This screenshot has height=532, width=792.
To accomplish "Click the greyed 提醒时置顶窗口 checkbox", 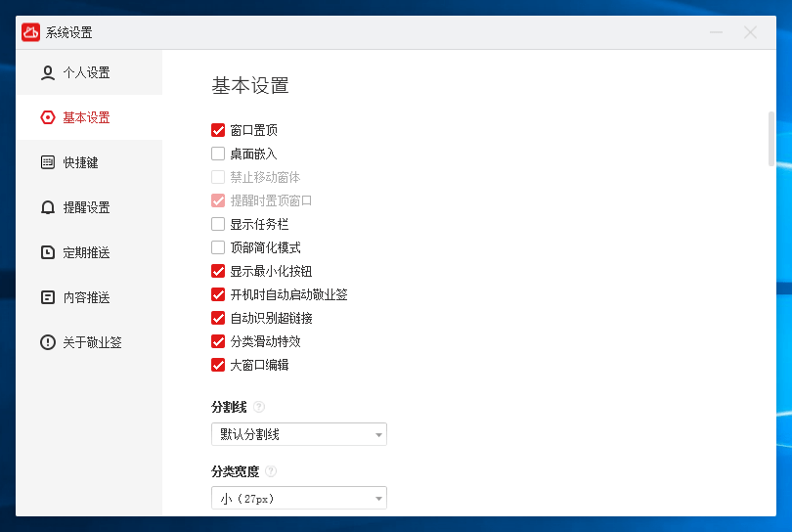I will (x=218, y=200).
